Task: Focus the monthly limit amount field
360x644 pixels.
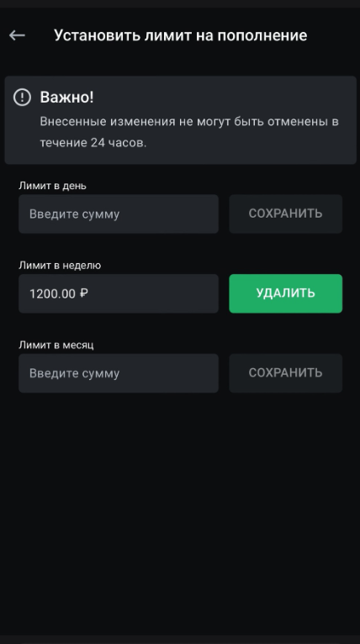Action: (x=119, y=373)
